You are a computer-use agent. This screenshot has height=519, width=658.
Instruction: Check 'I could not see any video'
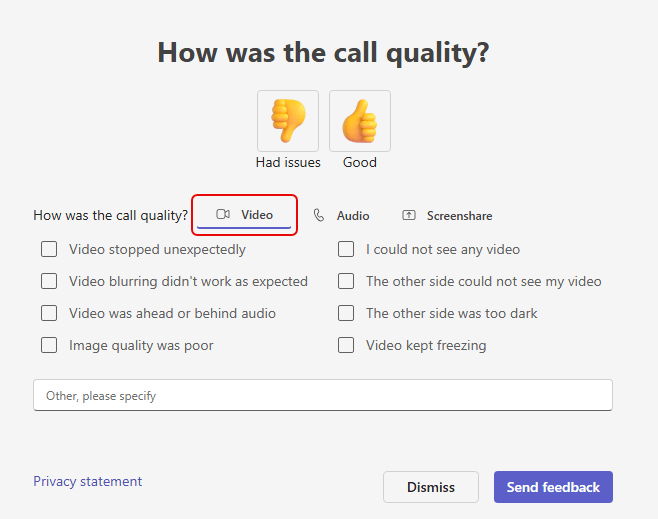346,249
